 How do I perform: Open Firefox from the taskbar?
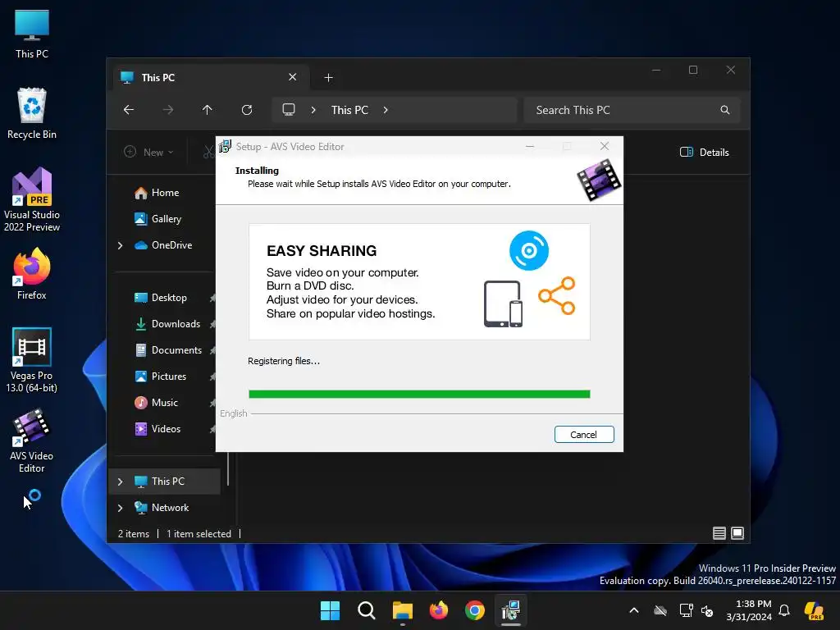[x=439, y=610]
